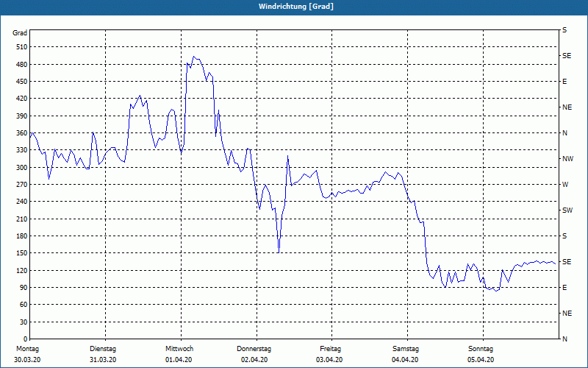The image size is (588, 368).
Task: Click the 0 y-axis tick label
Action: [x=26, y=339]
